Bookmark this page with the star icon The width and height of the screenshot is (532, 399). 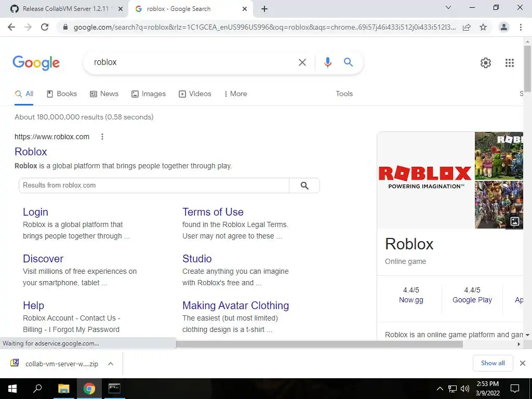click(483, 27)
